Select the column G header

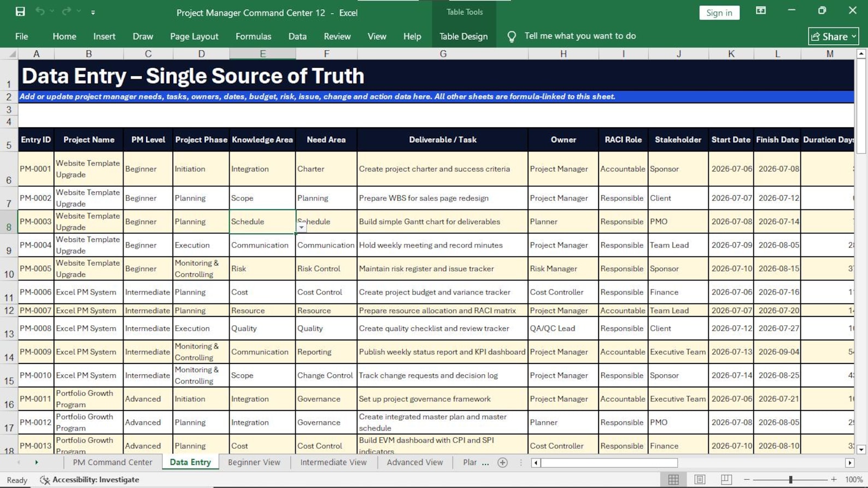click(443, 54)
